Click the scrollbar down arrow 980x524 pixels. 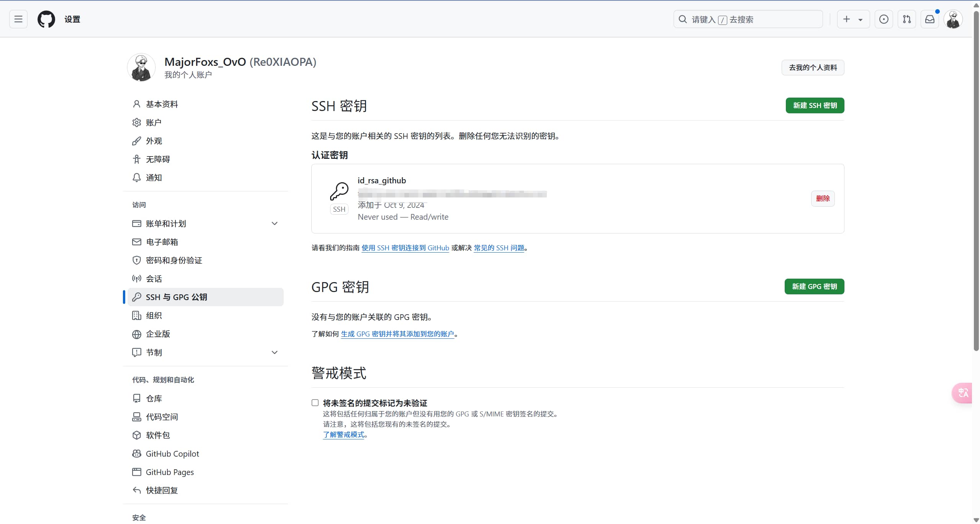coord(976,520)
